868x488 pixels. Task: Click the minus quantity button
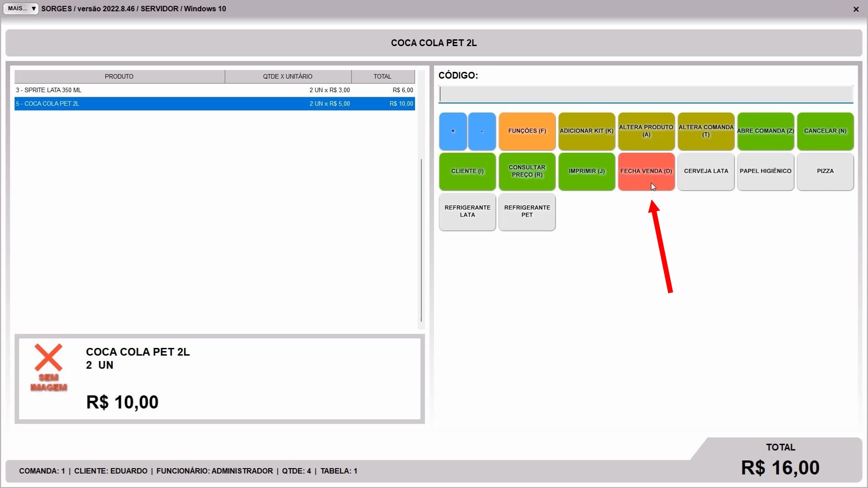481,131
